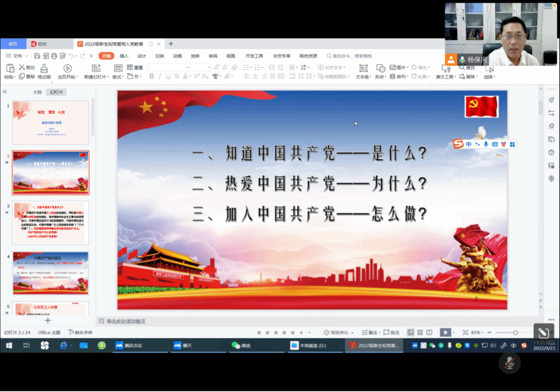Screen dimensions: 560x392
Task: Switch to slide sorter grid view icon
Action: (420, 333)
